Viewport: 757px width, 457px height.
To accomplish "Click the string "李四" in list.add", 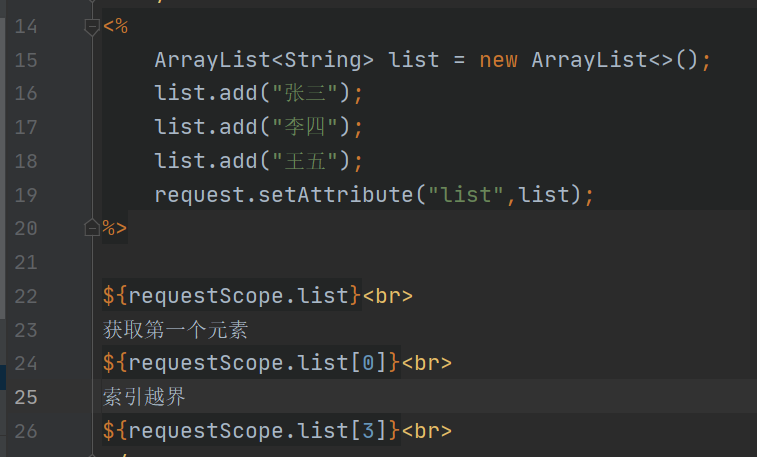I will [305, 127].
